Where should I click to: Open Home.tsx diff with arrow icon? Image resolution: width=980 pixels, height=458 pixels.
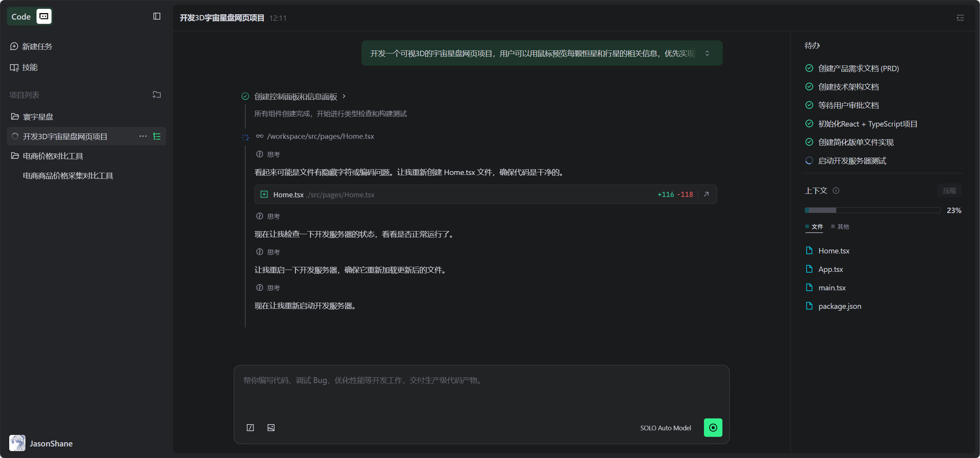point(706,194)
